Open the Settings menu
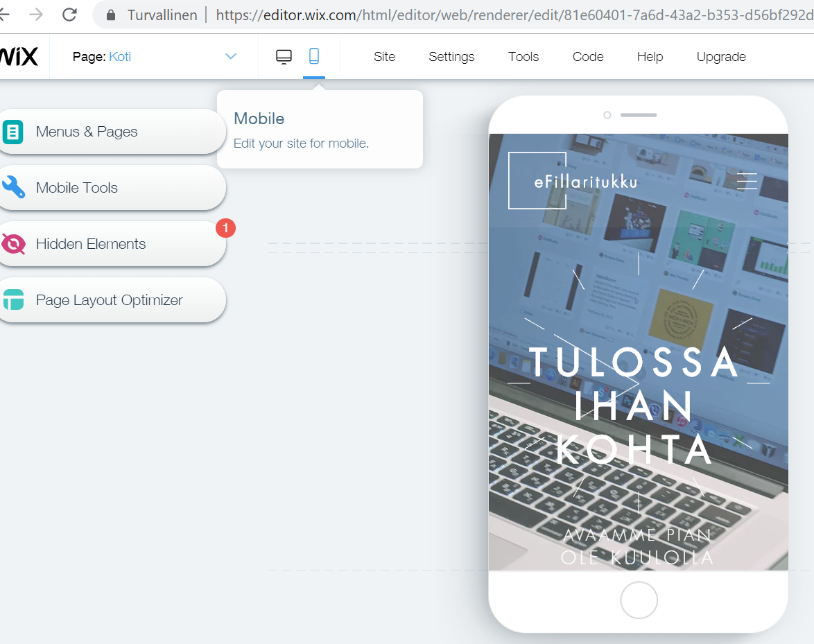 [451, 57]
